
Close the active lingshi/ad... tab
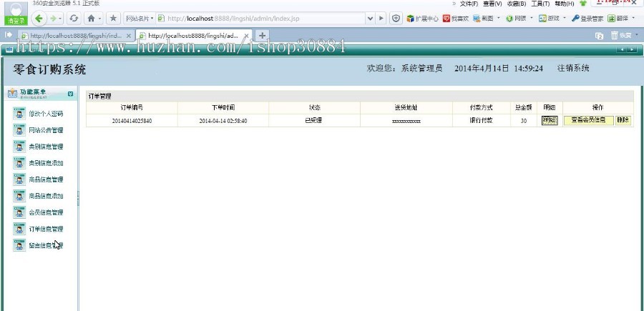point(247,36)
